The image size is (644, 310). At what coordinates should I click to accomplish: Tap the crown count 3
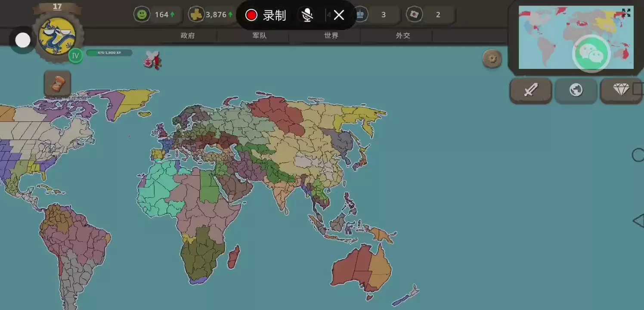(x=383, y=15)
